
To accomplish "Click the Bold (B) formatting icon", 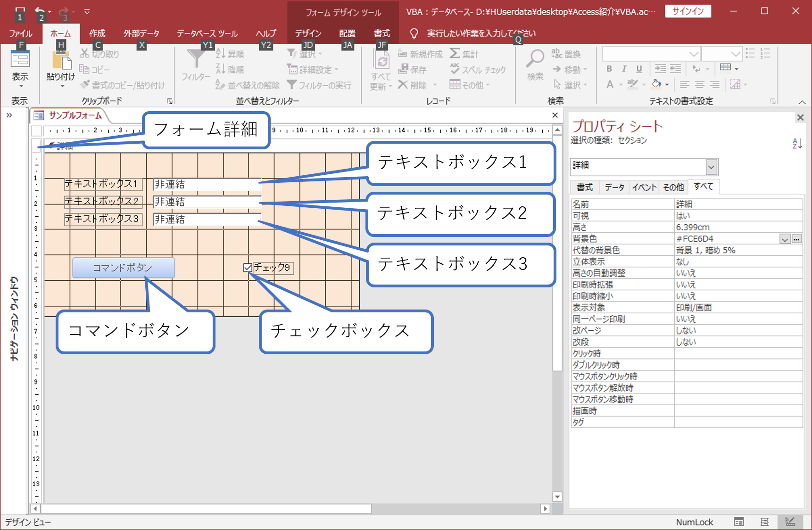I will (609, 69).
